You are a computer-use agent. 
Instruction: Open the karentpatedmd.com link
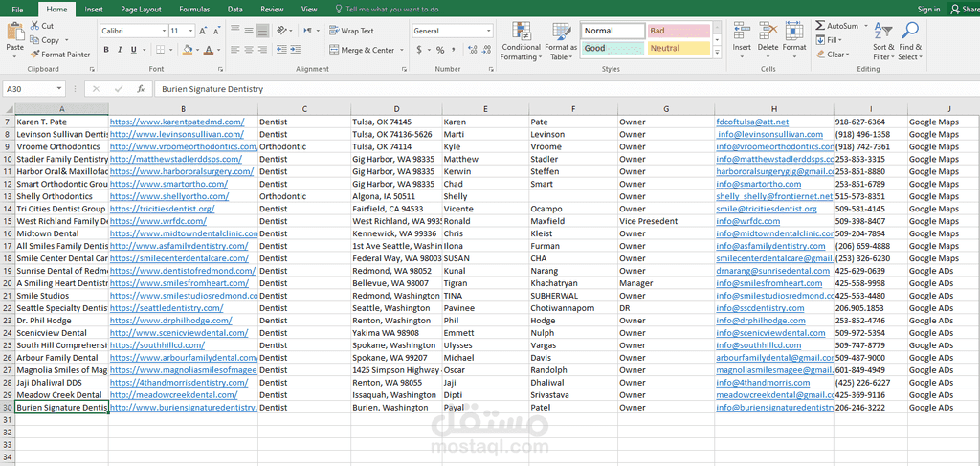pyautogui.click(x=177, y=122)
